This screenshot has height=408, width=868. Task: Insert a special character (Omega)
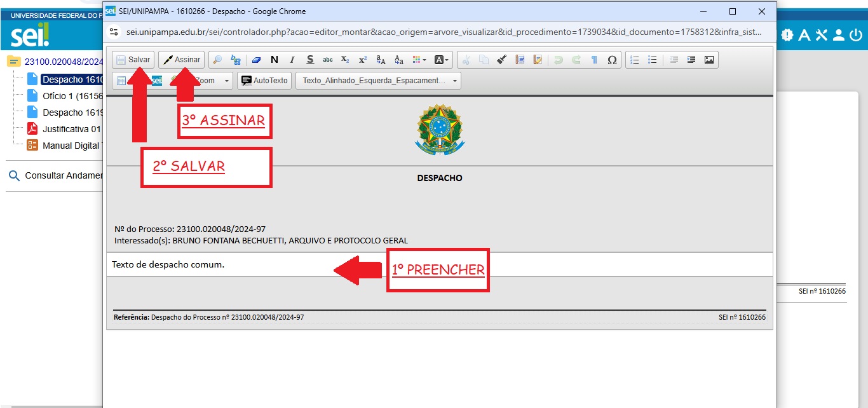(612, 60)
